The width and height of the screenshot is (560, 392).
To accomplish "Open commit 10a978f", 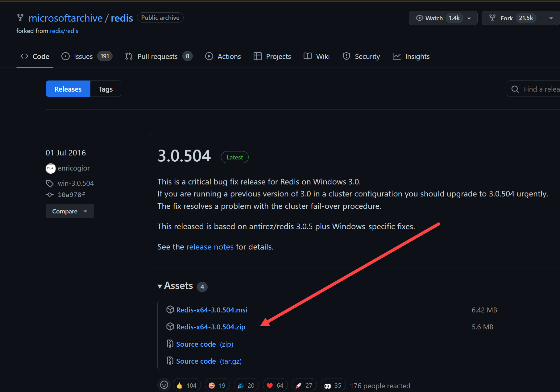I will 71,195.
